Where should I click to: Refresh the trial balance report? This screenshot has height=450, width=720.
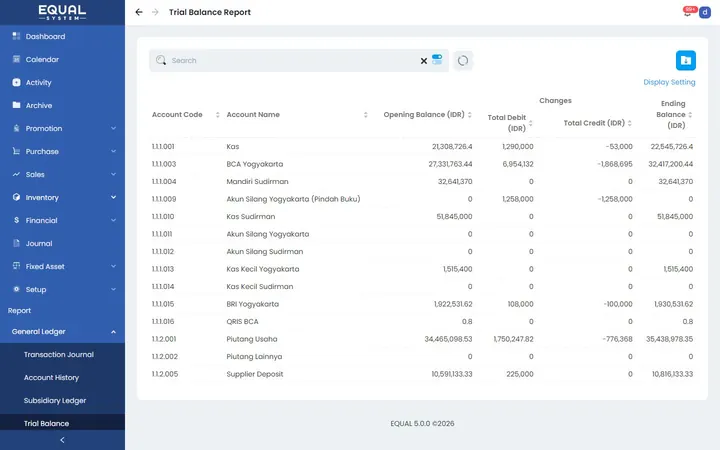coord(463,61)
